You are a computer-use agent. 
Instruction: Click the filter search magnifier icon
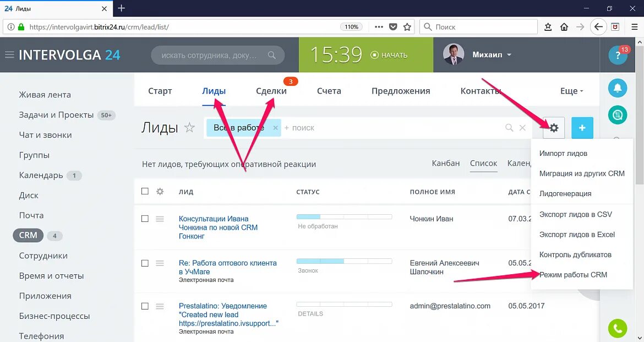(x=509, y=128)
